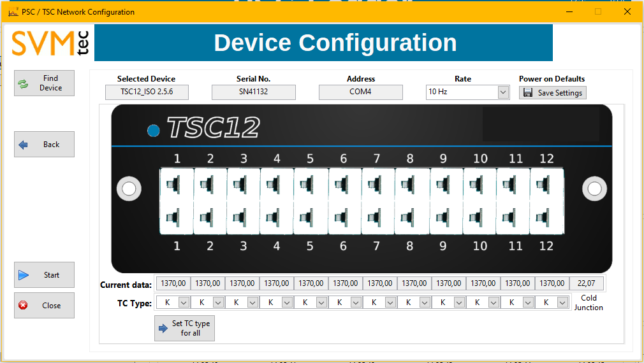
Task: Open TC Type dropdown for channel 8
Action: coord(425,302)
